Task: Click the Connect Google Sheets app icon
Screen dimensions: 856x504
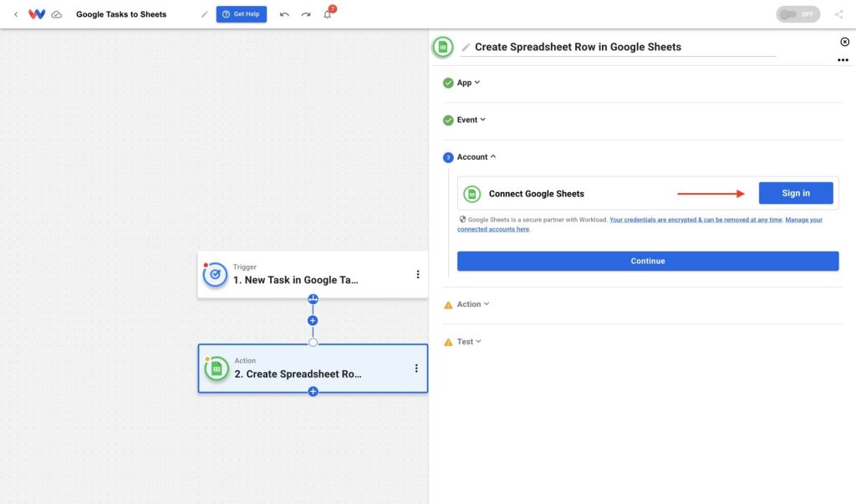Action: [x=471, y=193]
